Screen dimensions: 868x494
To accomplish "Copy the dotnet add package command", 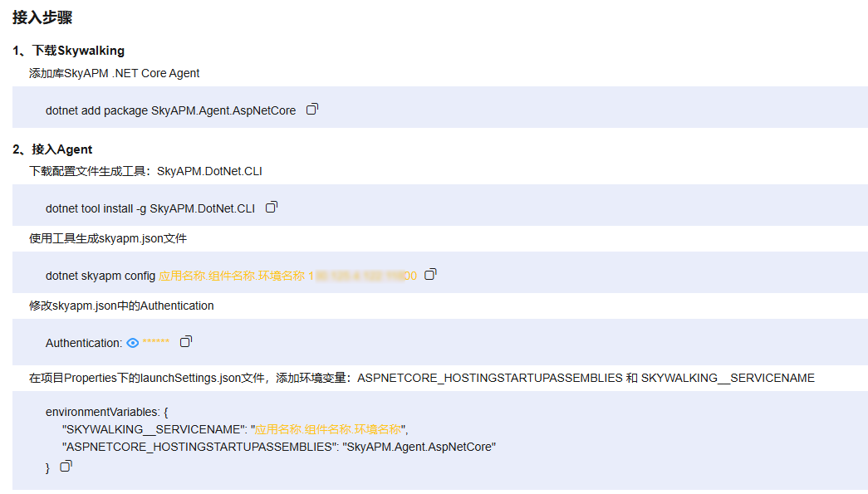I will click(x=312, y=109).
